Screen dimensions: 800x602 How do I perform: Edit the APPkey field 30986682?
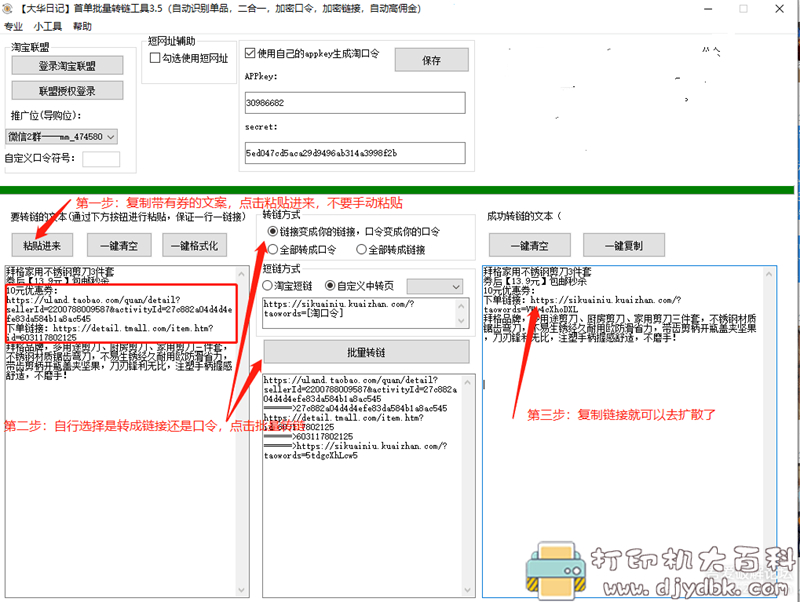(355, 103)
